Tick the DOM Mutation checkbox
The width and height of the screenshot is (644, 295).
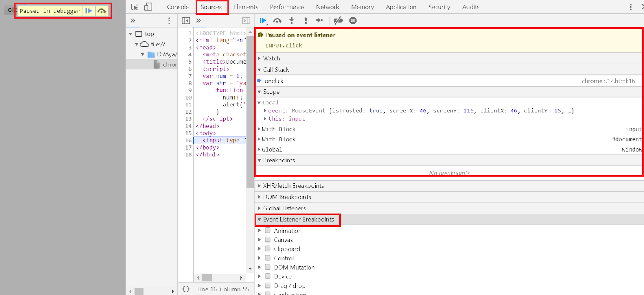pos(268,267)
